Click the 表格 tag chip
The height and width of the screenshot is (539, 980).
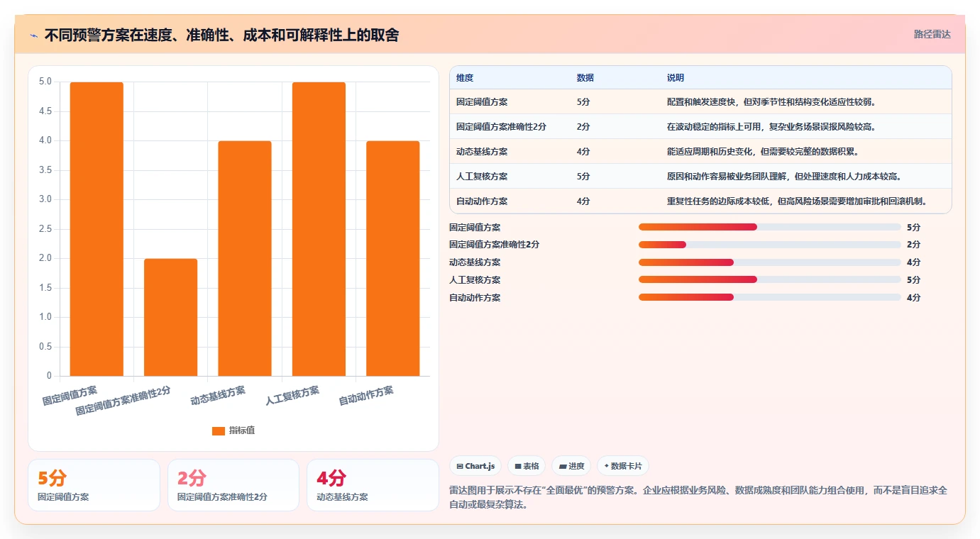[527, 466]
